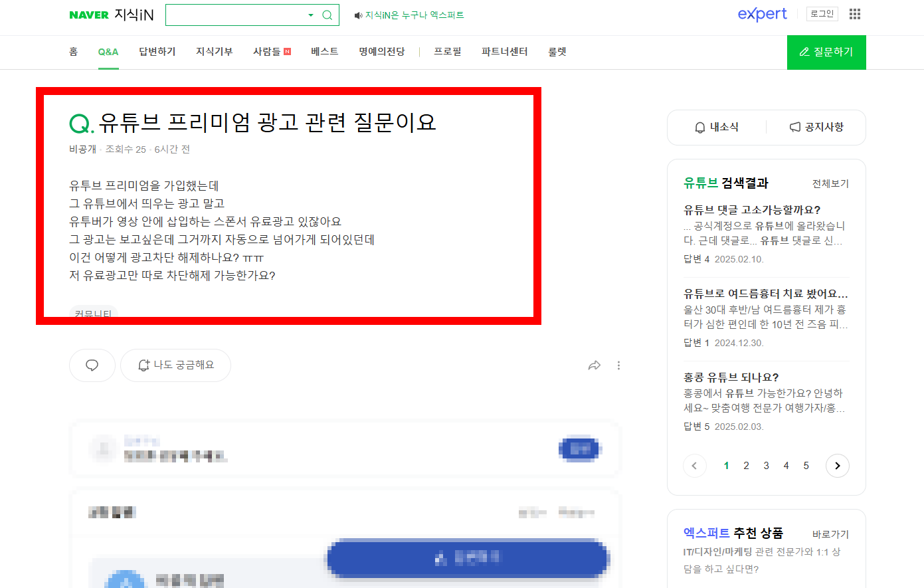
Task: Click the '유튜브 검색결과' heading
Action: point(726,183)
